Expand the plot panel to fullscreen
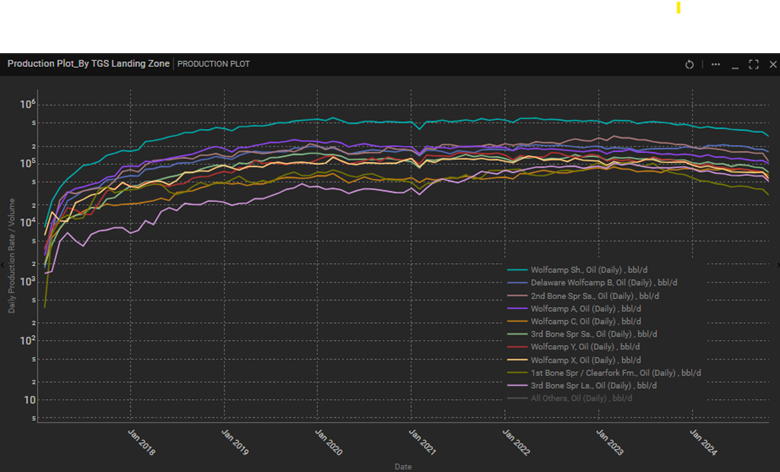Viewport: 780px width, 472px height. (x=753, y=64)
